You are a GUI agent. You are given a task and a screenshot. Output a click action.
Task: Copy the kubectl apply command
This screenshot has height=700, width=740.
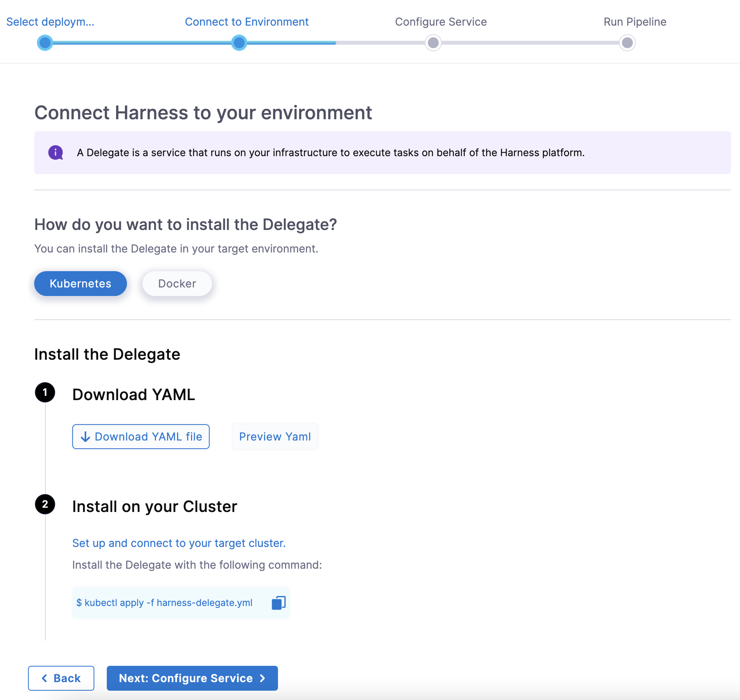coord(278,603)
